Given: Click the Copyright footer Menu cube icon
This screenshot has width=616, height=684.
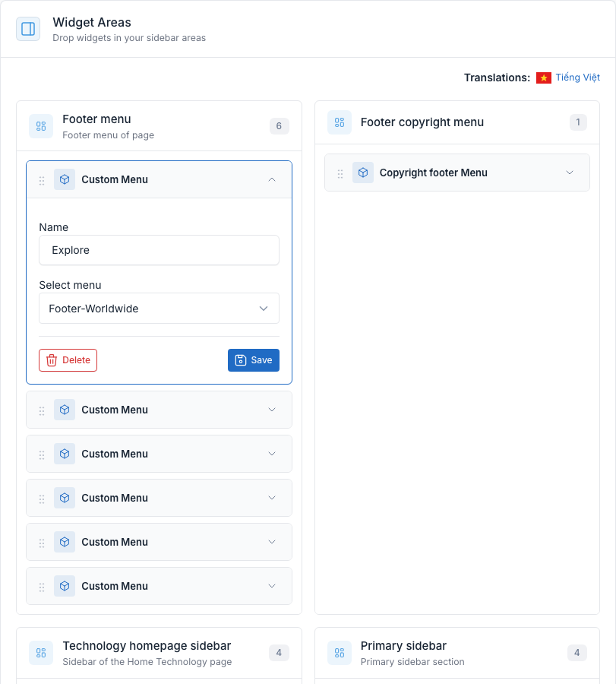Looking at the screenshot, I should tap(363, 173).
